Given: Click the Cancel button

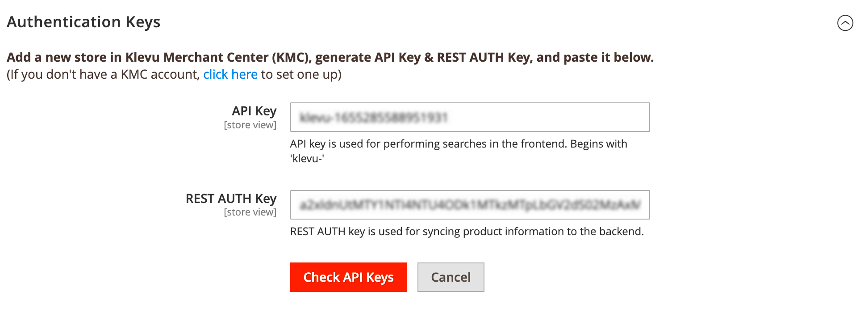Looking at the screenshot, I should click(451, 277).
